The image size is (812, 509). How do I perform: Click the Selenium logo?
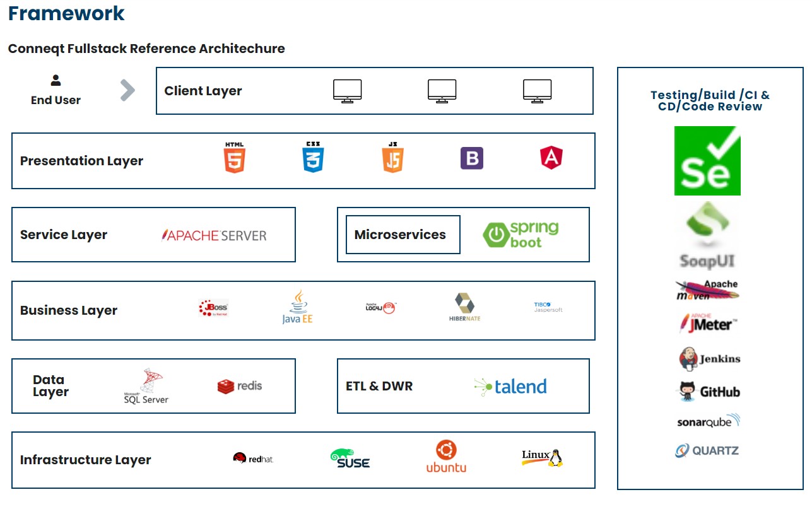(x=707, y=161)
